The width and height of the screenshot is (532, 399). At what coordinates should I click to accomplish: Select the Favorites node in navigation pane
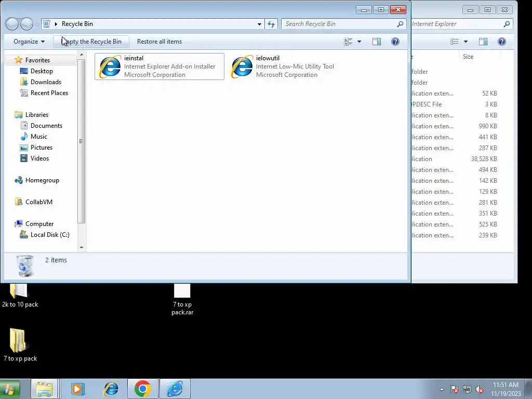coord(37,60)
